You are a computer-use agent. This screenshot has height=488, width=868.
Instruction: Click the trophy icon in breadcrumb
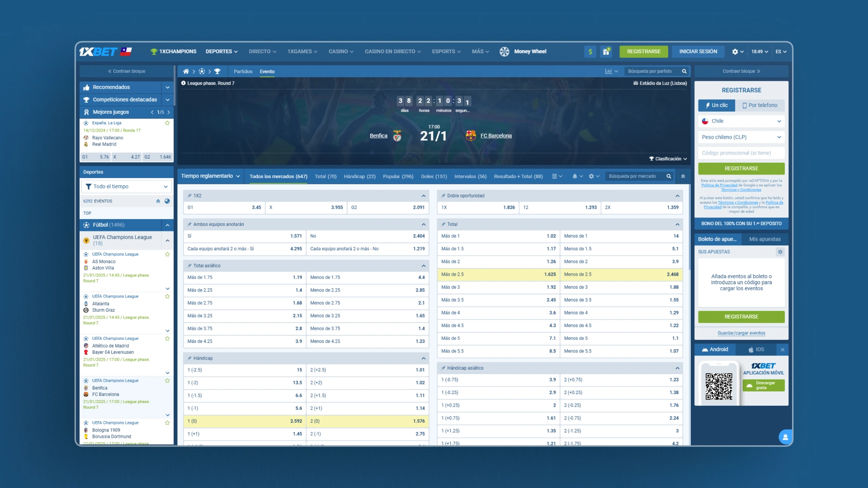coord(217,71)
